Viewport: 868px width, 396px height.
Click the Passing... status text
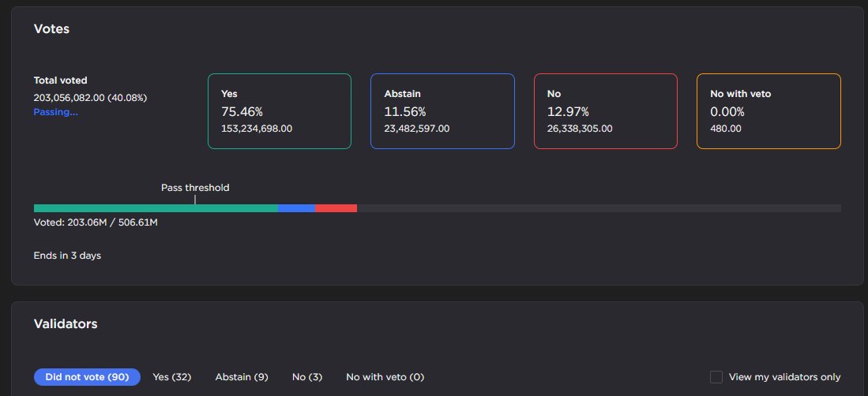coord(56,112)
